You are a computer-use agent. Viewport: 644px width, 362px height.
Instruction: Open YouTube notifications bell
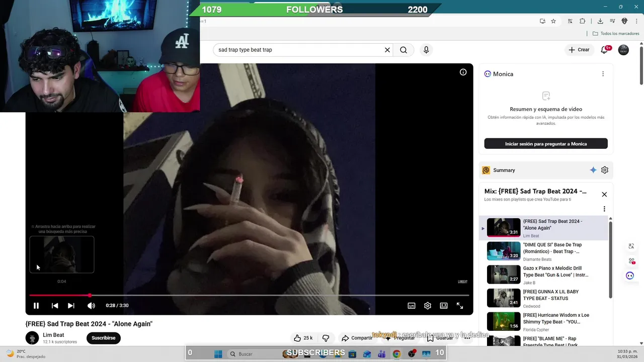click(605, 50)
